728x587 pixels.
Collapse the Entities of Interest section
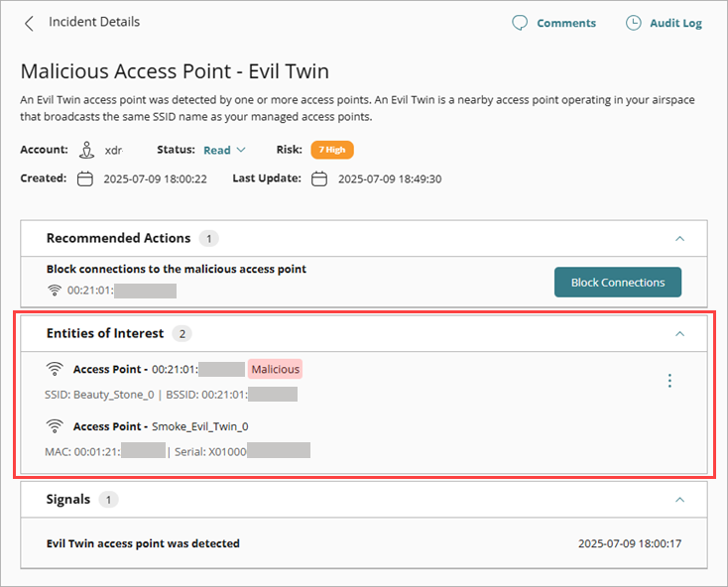pyautogui.click(x=679, y=334)
